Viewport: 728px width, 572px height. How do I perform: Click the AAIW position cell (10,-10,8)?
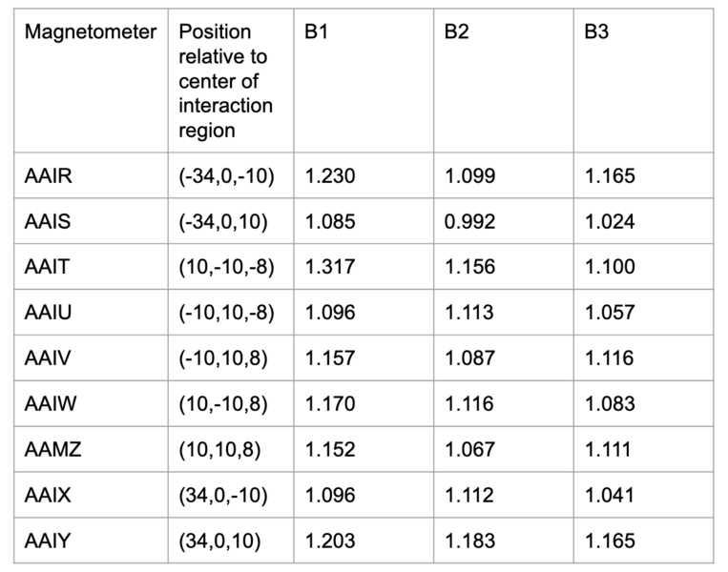[x=223, y=404]
